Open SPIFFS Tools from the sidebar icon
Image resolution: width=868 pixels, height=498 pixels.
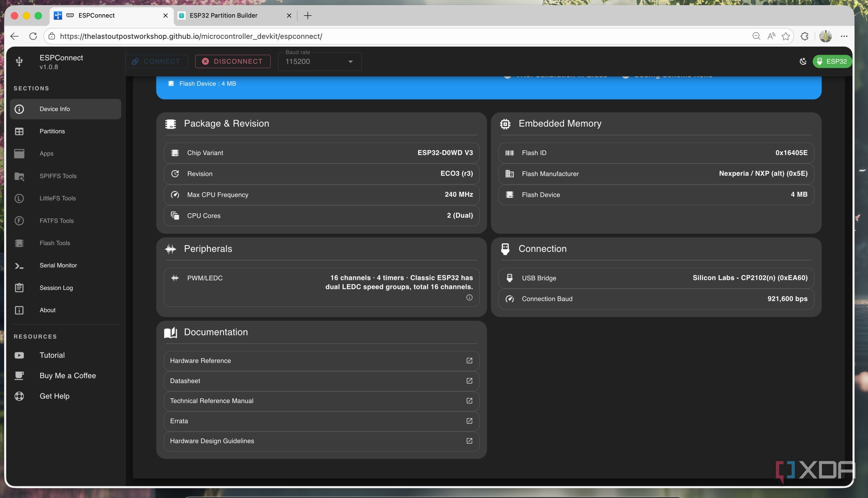coord(19,176)
